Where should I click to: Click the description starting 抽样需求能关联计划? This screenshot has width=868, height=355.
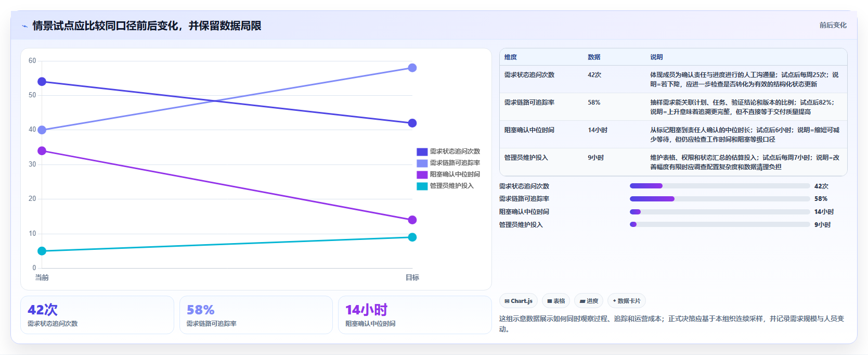742,107
